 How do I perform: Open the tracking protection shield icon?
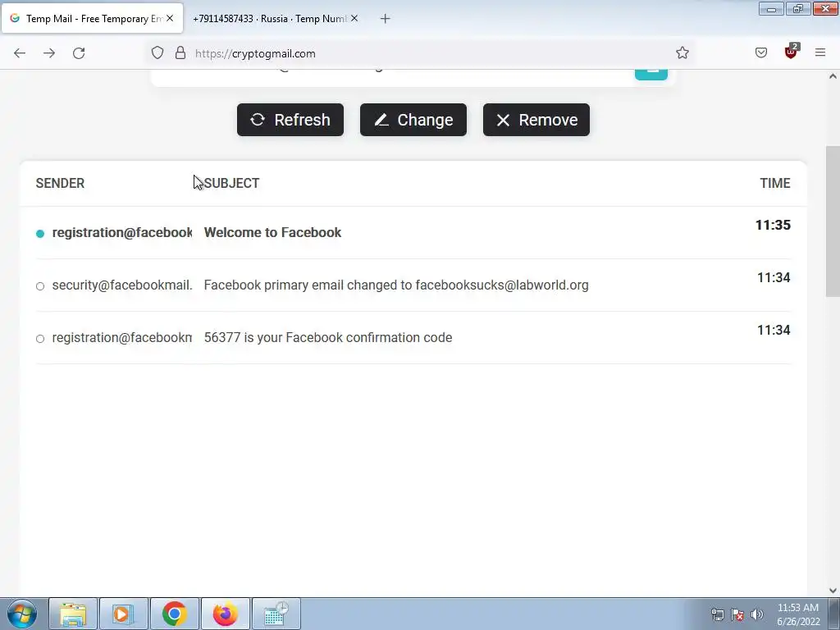point(157,53)
